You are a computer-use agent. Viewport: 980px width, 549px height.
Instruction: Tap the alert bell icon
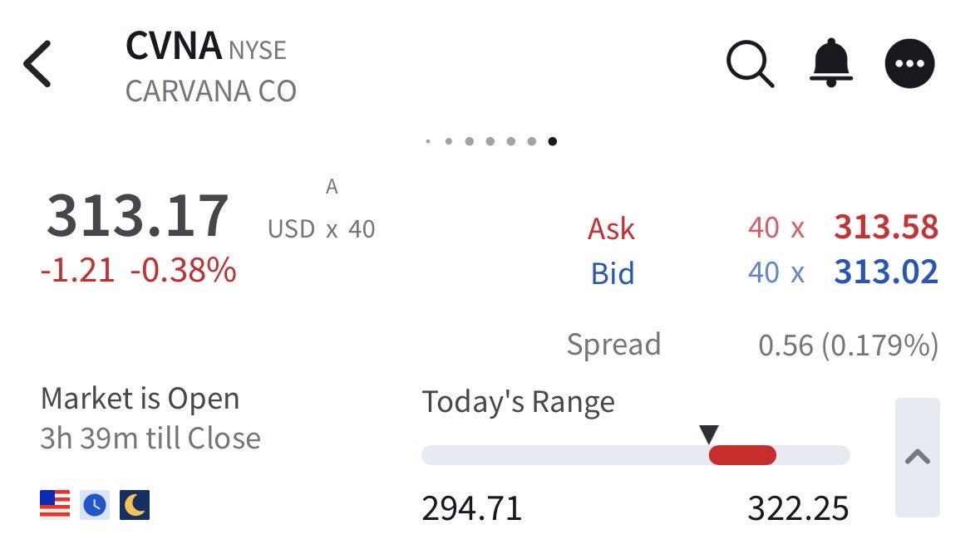point(831,62)
